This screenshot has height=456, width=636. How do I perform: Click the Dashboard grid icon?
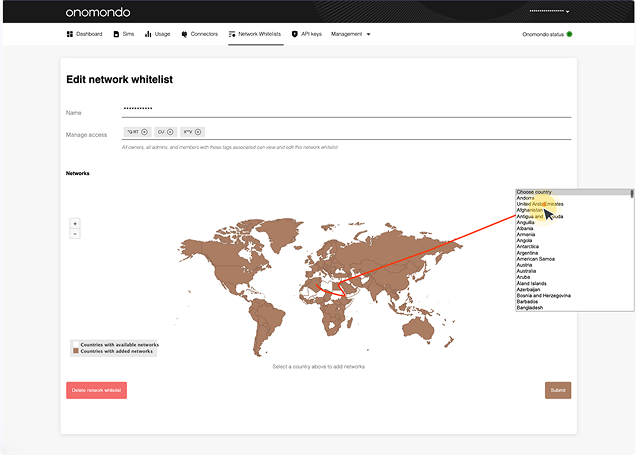[x=70, y=34]
